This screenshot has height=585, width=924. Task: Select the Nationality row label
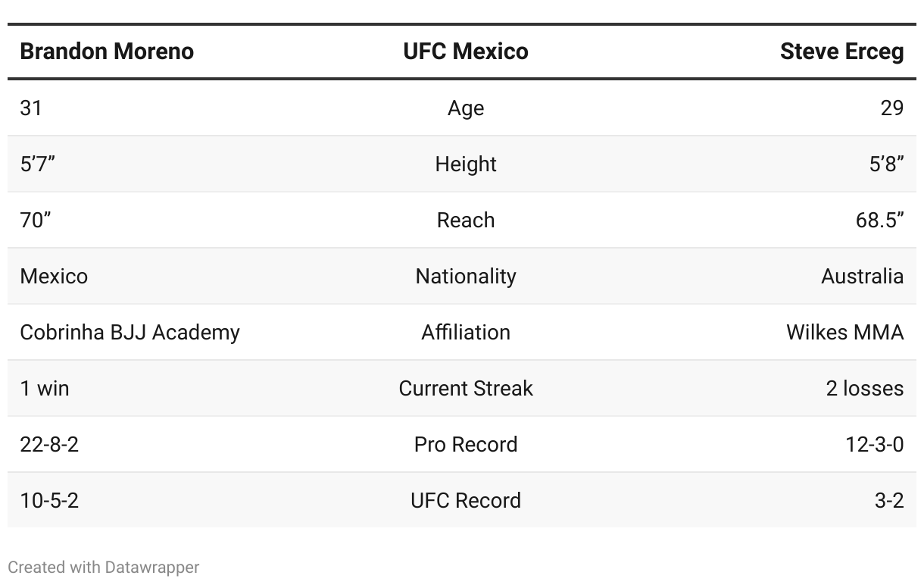(x=466, y=277)
